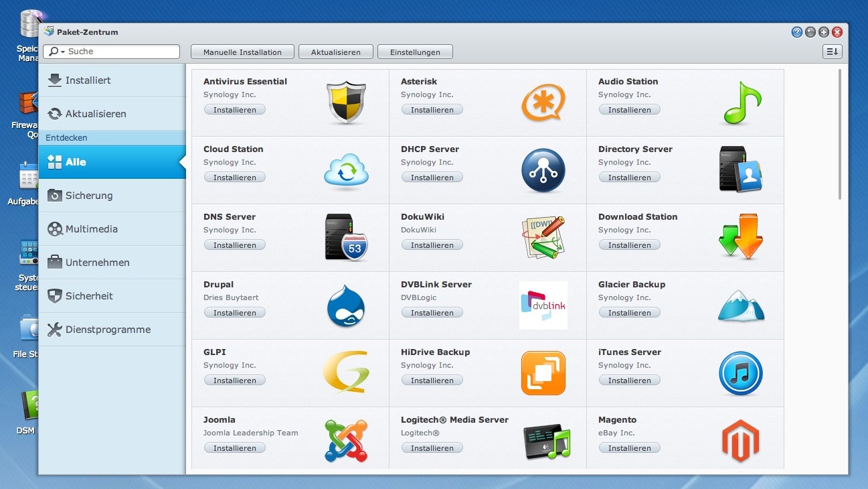The width and height of the screenshot is (868, 489).
Task: Click the HiDrive Backup orange icon
Action: click(543, 373)
